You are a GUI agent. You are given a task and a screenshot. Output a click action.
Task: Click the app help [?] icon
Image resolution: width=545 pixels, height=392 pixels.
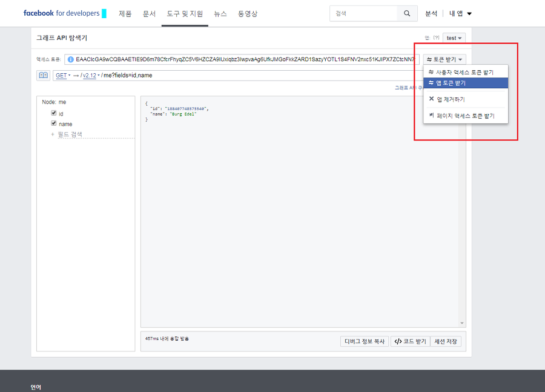(x=436, y=38)
